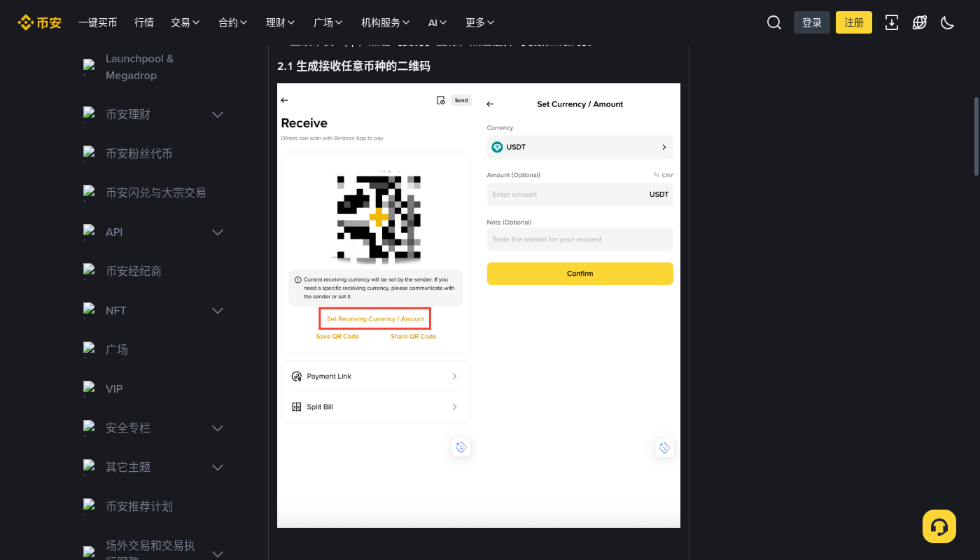The image size is (980, 560).
Task: Toggle dark mode moon icon
Action: tap(948, 22)
